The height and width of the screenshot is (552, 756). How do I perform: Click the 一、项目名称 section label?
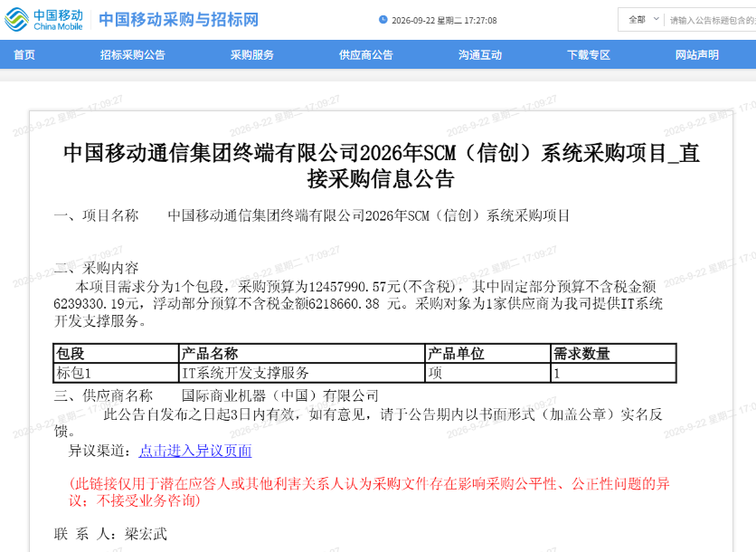[96, 215]
